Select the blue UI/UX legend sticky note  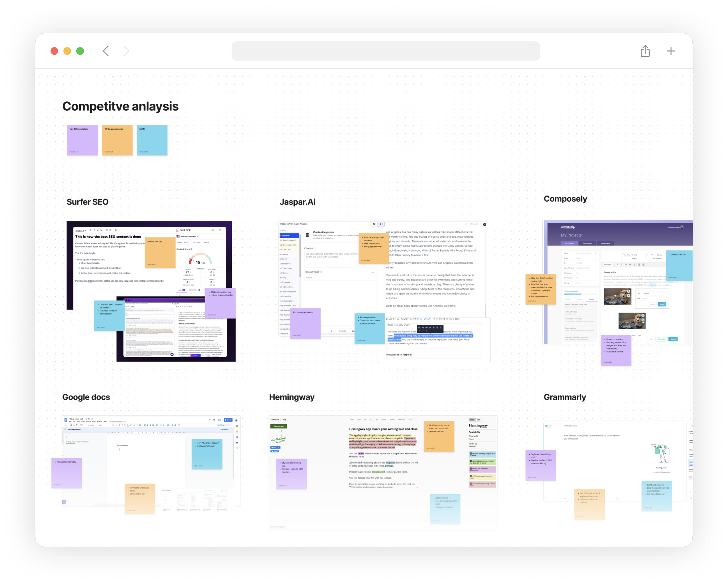152,140
